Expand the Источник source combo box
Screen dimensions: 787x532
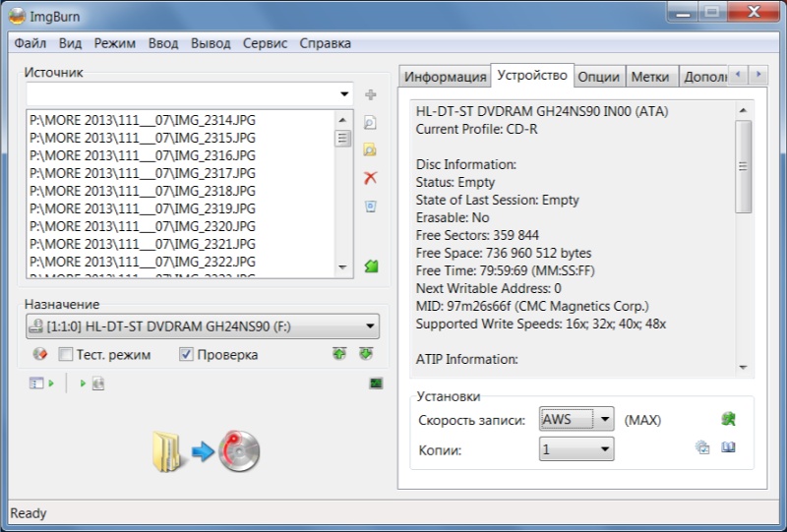pos(344,94)
